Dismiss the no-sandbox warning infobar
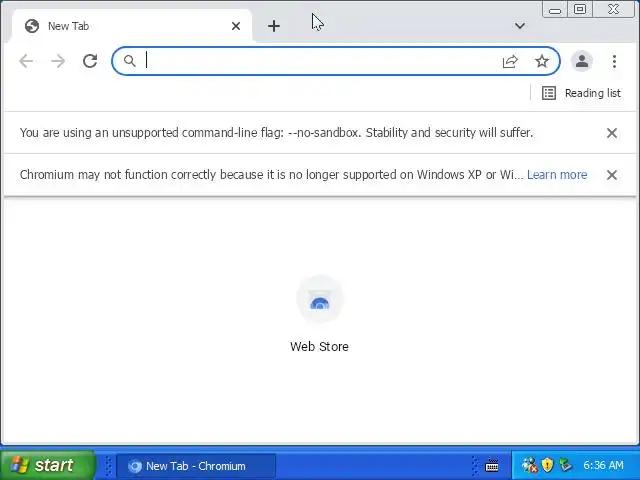 click(611, 133)
